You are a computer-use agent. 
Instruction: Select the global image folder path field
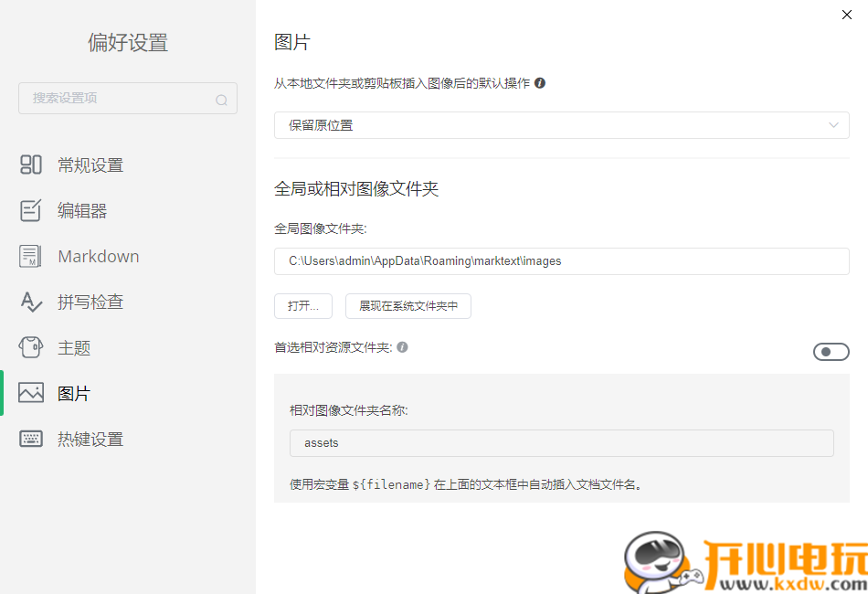(x=561, y=260)
